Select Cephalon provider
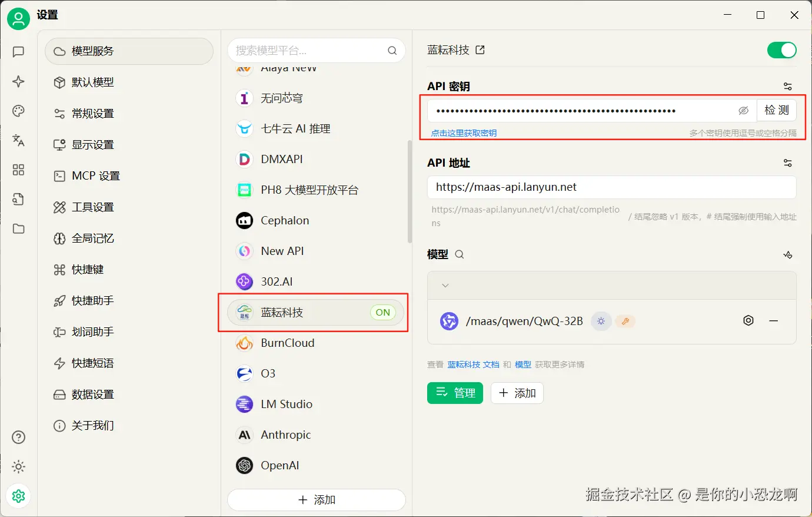This screenshot has height=517, width=812. click(x=317, y=221)
